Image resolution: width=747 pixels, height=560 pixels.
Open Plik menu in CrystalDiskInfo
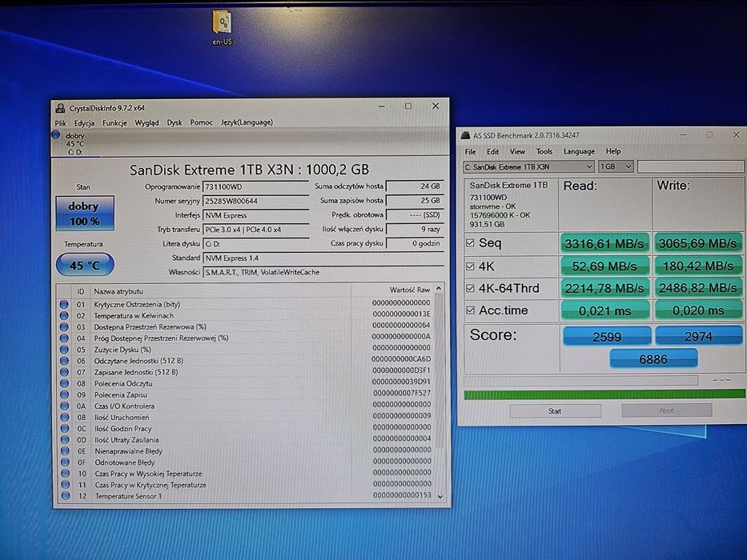tap(61, 123)
